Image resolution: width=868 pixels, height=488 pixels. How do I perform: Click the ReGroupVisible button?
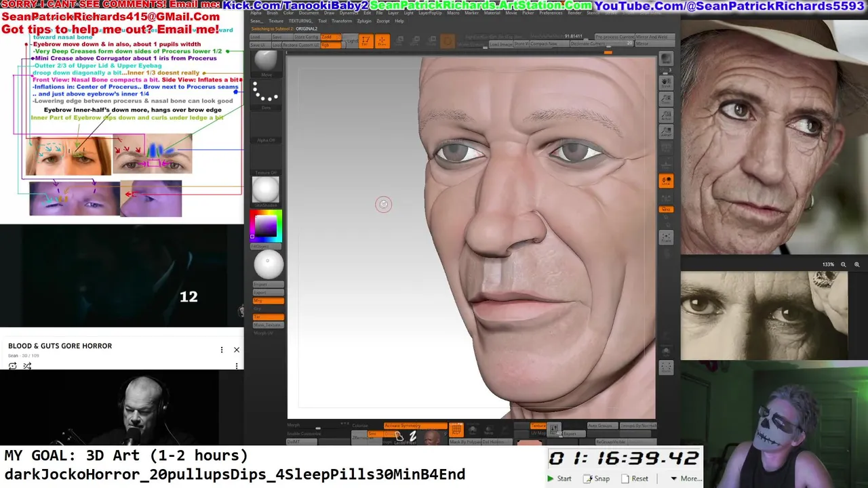pyautogui.click(x=612, y=442)
